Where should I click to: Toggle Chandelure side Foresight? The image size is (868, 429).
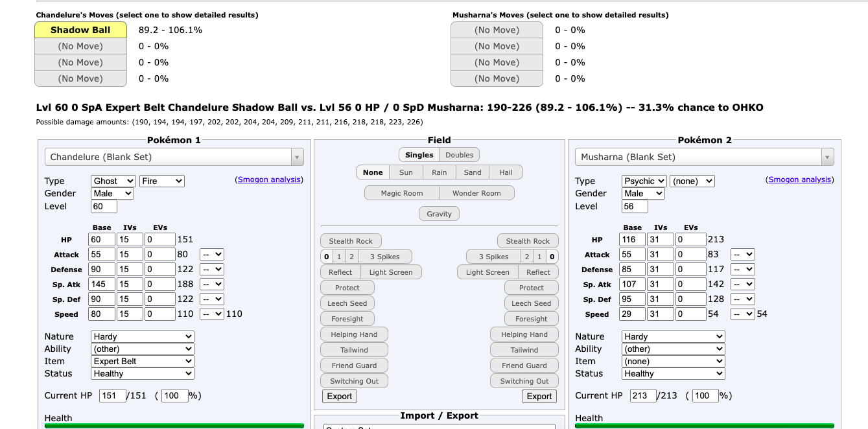347,319
